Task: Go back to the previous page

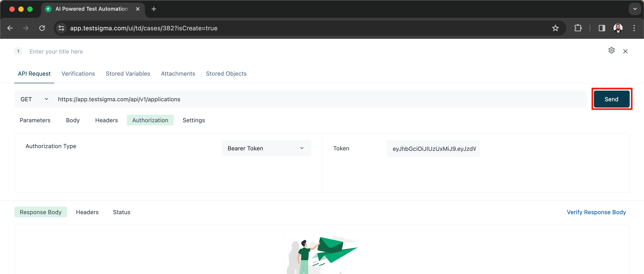Action: 10,28
